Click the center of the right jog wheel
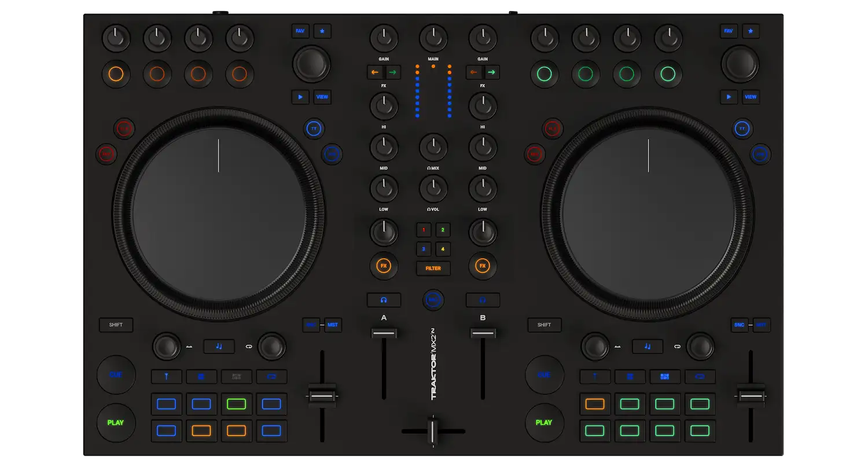The height and width of the screenshot is (474, 868). pos(648,214)
